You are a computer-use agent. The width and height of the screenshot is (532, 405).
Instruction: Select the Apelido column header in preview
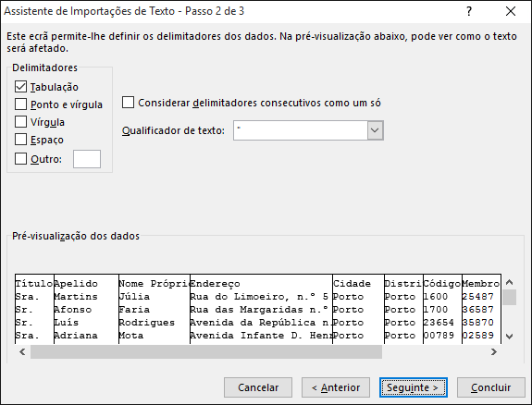(x=76, y=284)
